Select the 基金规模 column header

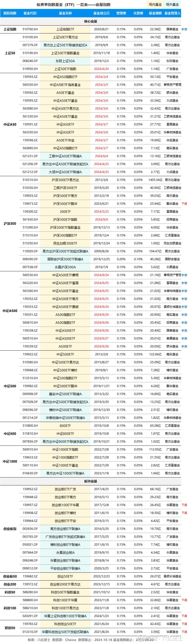[x=155, y=13]
